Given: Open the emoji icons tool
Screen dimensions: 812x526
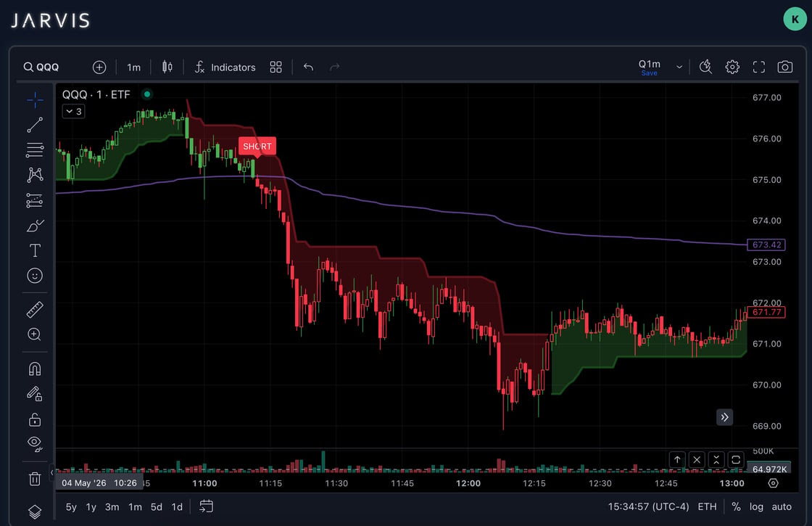Looking at the screenshot, I should 35,276.
